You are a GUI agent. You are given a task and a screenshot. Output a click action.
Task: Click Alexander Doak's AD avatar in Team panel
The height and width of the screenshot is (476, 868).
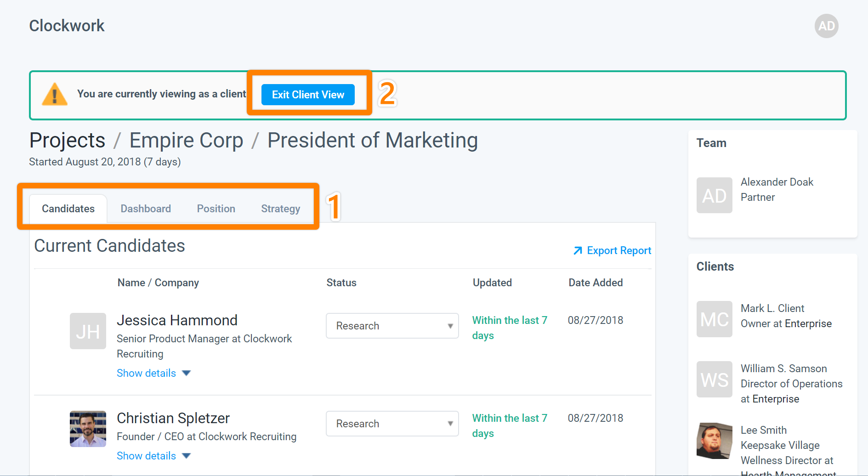[714, 195]
